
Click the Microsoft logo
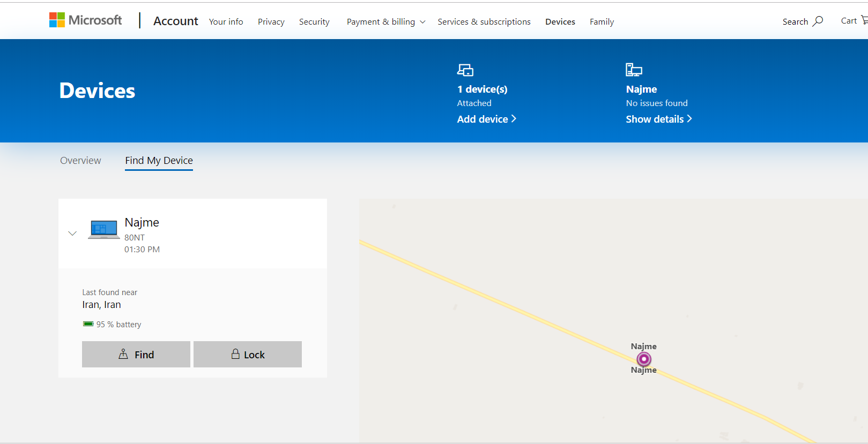[86, 20]
